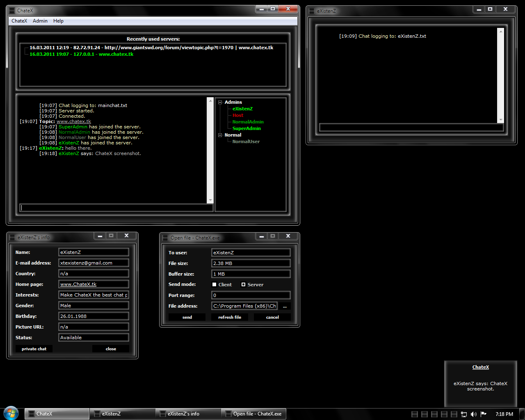The height and width of the screenshot is (420, 525).
Task: Open the Admin menu
Action: [x=40, y=21]
